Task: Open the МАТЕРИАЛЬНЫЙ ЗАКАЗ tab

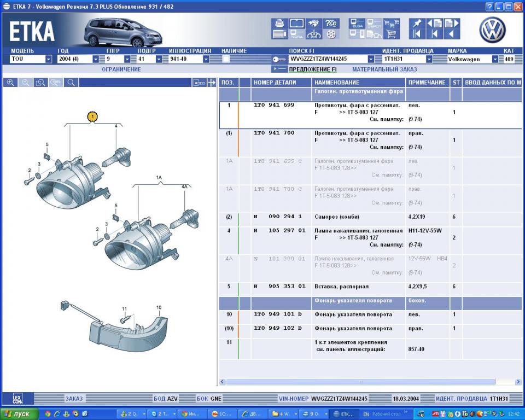Action: click(x=384, y=69)
